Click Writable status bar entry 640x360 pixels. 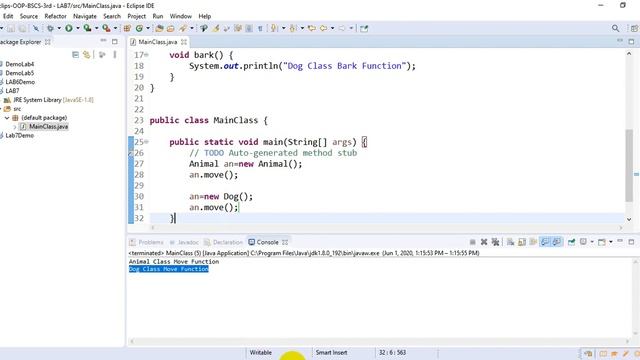click(x=260, y=352)
